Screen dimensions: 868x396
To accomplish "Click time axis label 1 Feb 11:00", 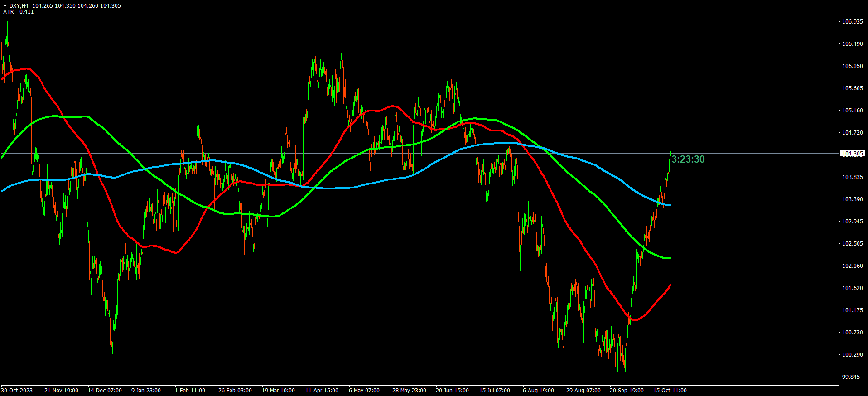I will coord(190,391).
